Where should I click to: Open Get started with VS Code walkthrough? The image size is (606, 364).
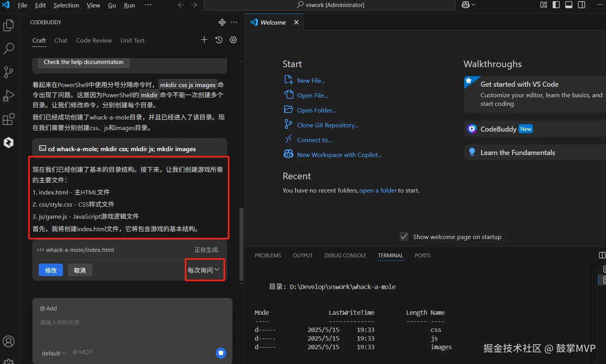click(535, 94)
